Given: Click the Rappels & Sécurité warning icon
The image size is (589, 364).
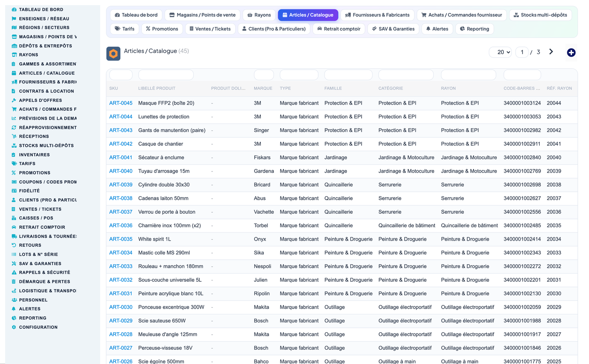Looking at the screenshot, I should [14, 272].
